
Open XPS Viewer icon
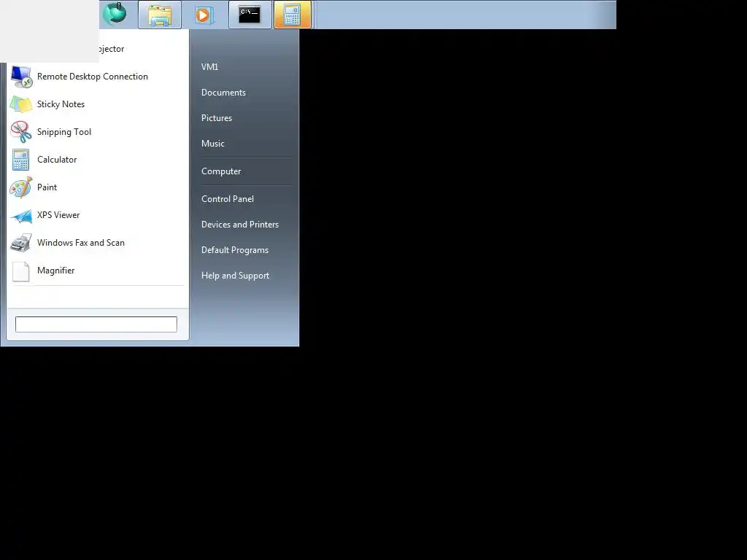(21, 215)
